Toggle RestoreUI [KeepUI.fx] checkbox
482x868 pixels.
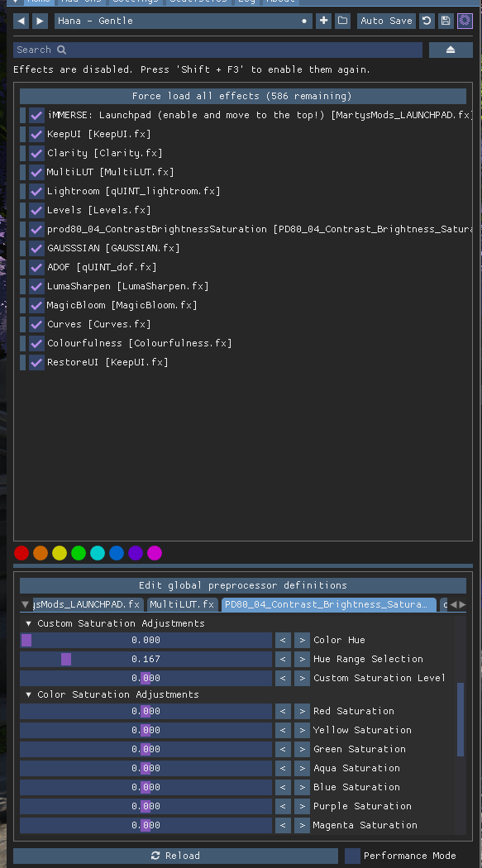pyautogui.click(x=36, y=363)
